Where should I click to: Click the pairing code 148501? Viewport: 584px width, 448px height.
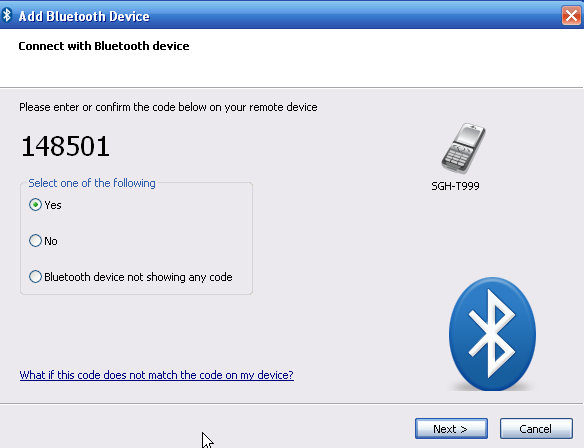[65, 146]
